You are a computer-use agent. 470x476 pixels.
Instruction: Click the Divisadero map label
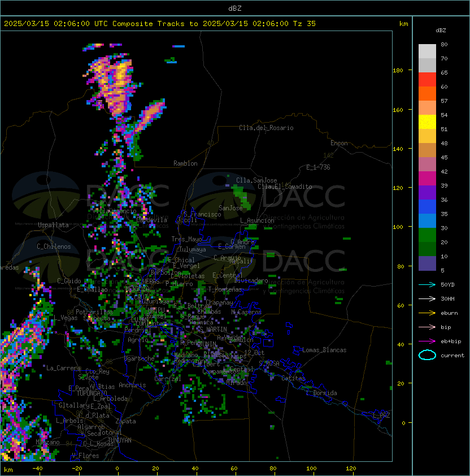251,280
